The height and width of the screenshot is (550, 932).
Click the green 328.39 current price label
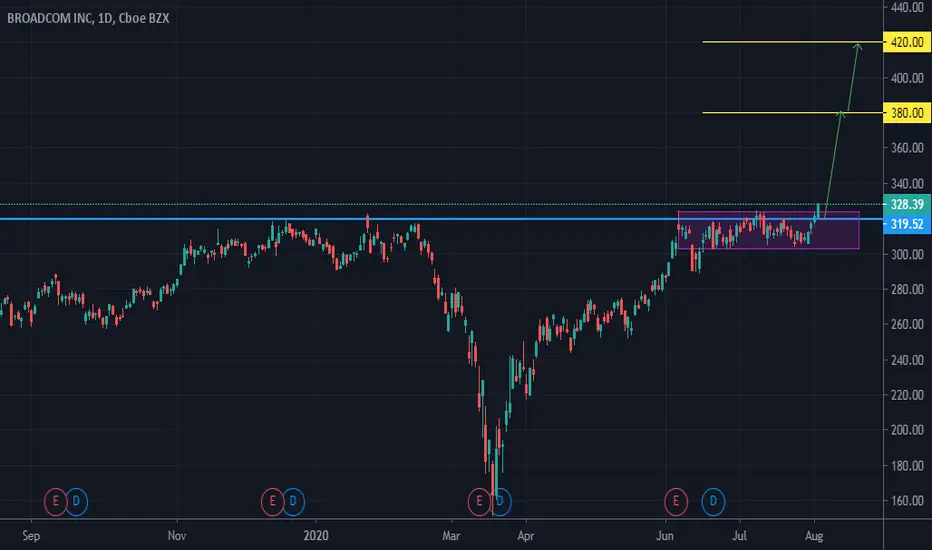tap(907, 205)
